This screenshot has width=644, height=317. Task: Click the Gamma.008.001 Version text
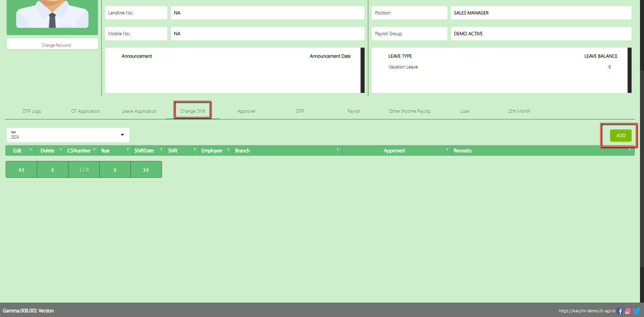click(x=28, y=311)
